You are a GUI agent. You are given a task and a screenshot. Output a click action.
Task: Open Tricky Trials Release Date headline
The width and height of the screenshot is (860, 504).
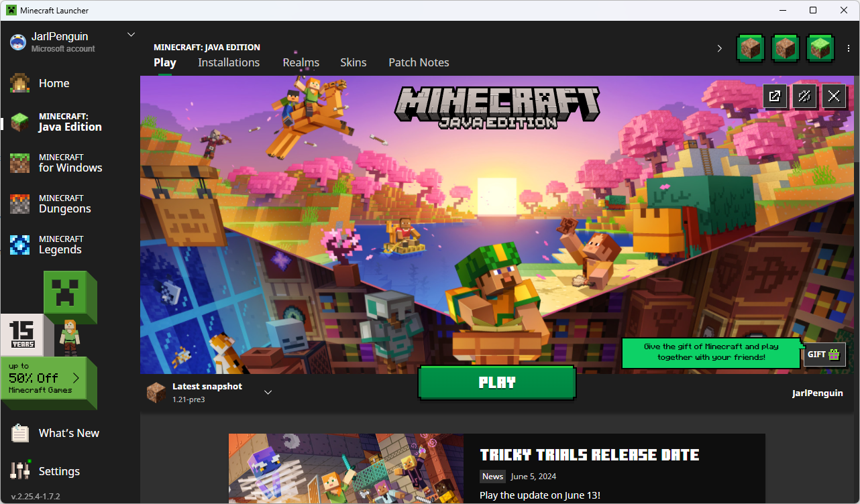(x=590, y=456)
